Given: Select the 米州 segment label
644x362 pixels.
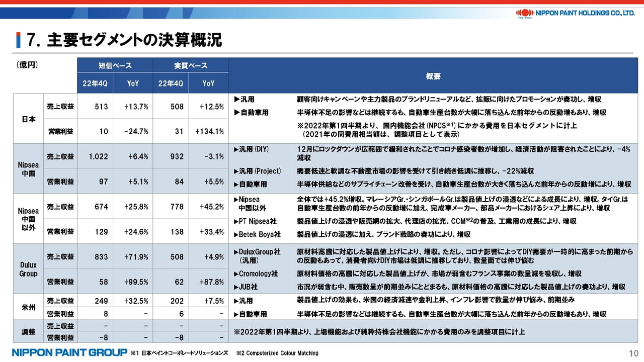Looking at the screenshot, I should click(28, 307).
